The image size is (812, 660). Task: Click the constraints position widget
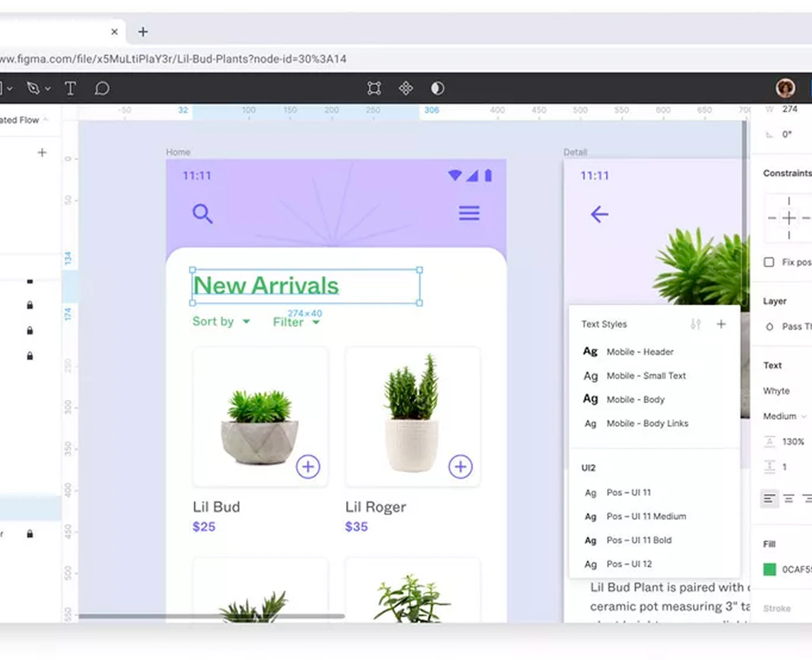coord(789,218)
